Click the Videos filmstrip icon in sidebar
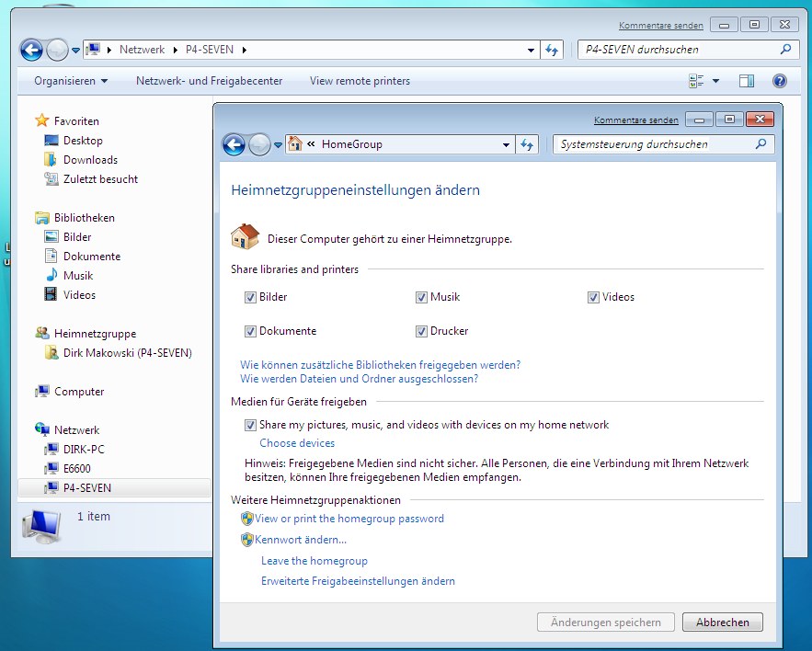Viewport: 812px width, 651px height. point(51,294)
